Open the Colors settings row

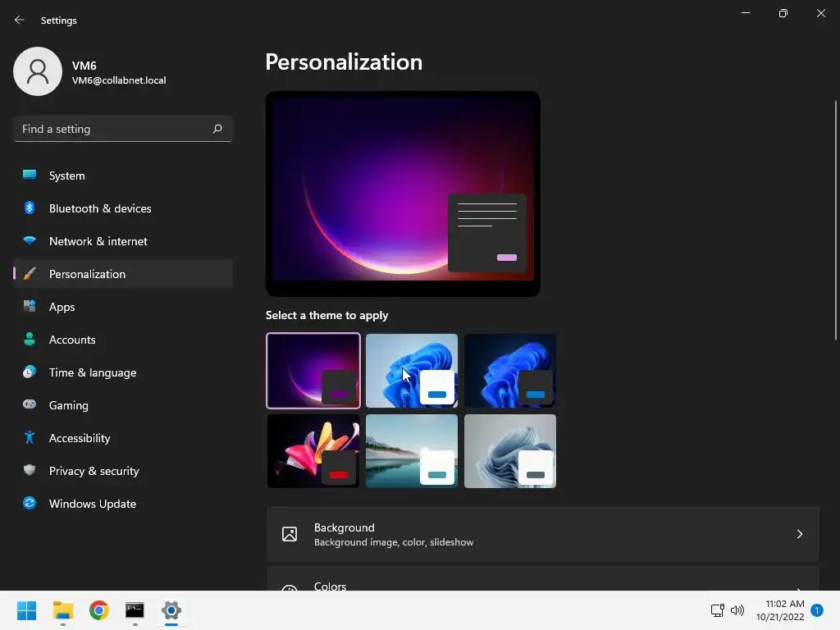[x=543, y=578]
